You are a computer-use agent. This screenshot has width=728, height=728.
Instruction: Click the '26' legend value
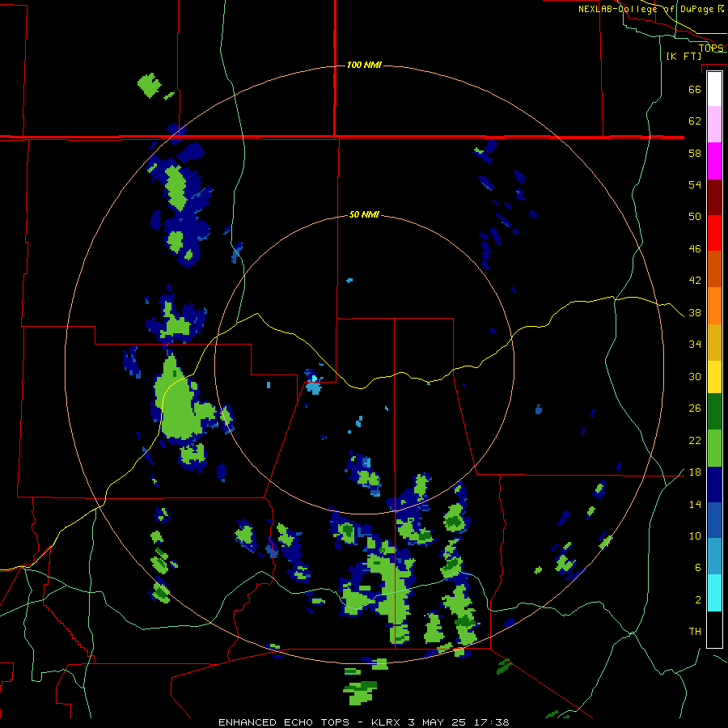point(695,408)
